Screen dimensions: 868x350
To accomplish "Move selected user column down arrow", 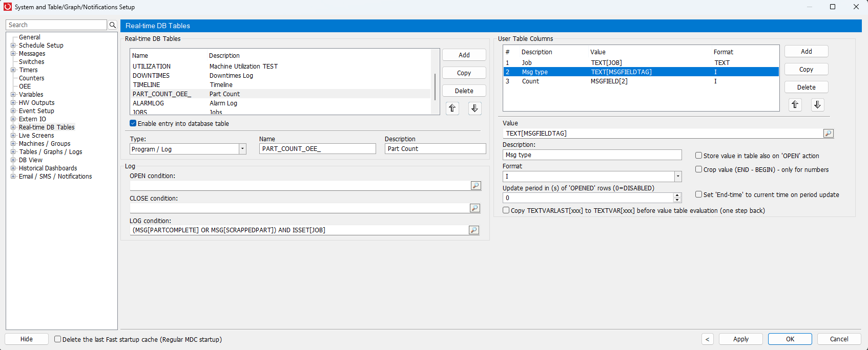I will 817,104.
